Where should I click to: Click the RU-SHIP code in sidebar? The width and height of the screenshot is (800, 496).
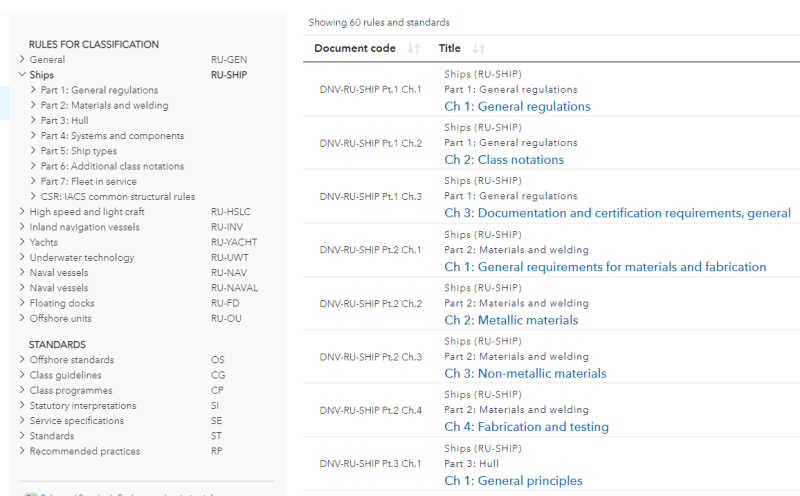[x=229, y=75]
